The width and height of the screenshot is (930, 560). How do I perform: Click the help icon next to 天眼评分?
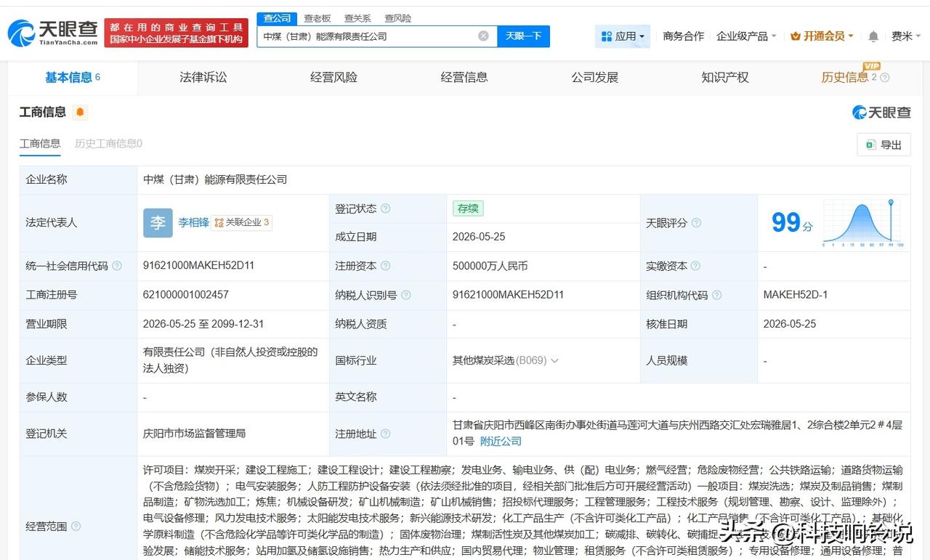pos(696,223)
